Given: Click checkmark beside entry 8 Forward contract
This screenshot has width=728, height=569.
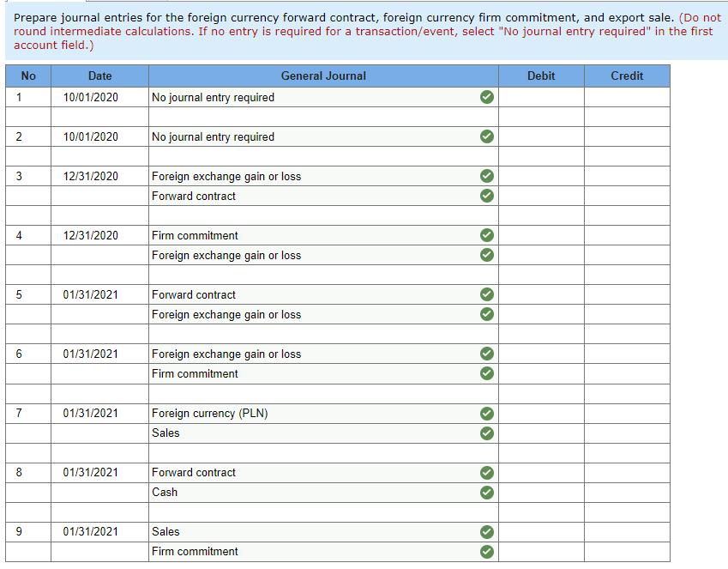Looking at the screenshot, I should point(486,473).
